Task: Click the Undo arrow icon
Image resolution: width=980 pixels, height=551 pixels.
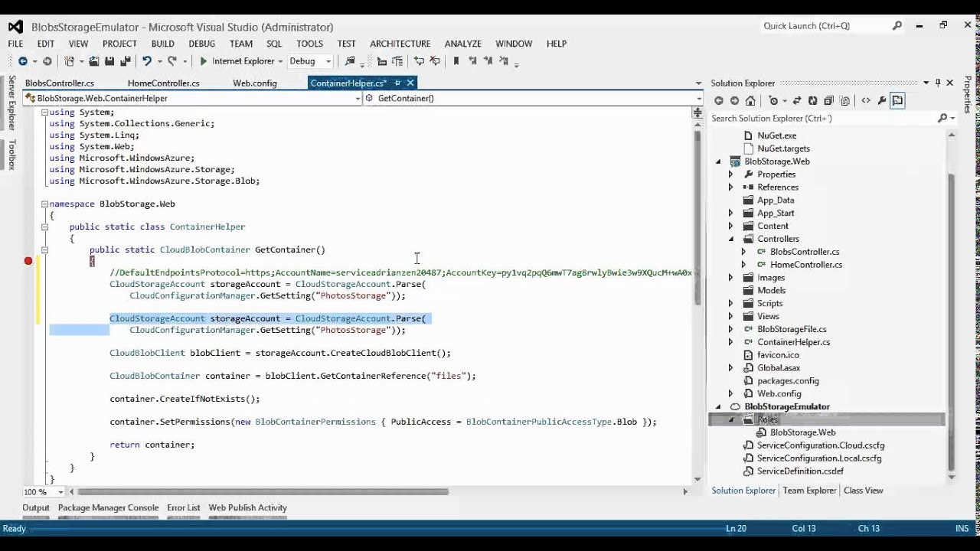Action: click(x=146, y=61)
